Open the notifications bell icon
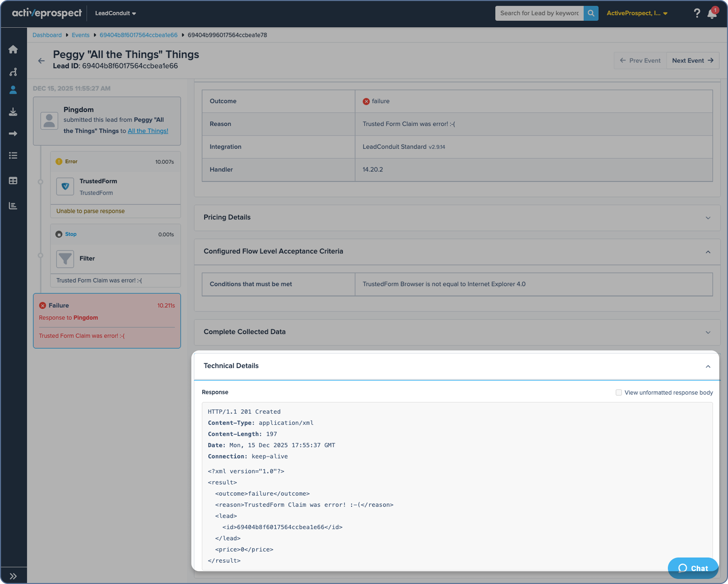The image size is (728, 584). pos(712,13)
